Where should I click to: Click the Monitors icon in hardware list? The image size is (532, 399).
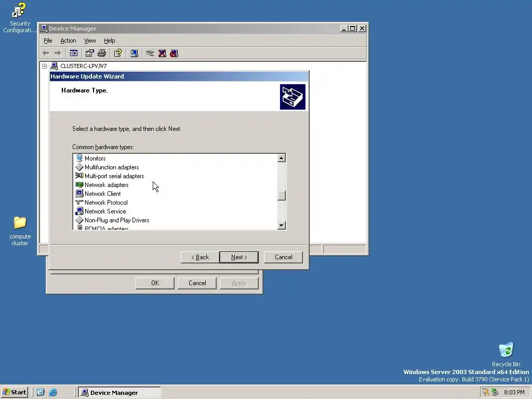click(79, 158)
